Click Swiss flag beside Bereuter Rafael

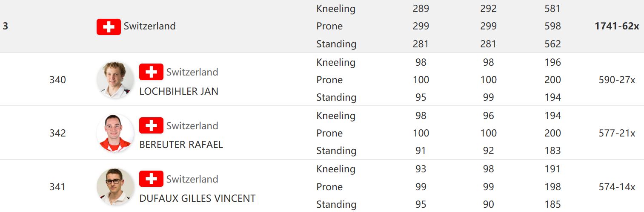coord(151,125)
